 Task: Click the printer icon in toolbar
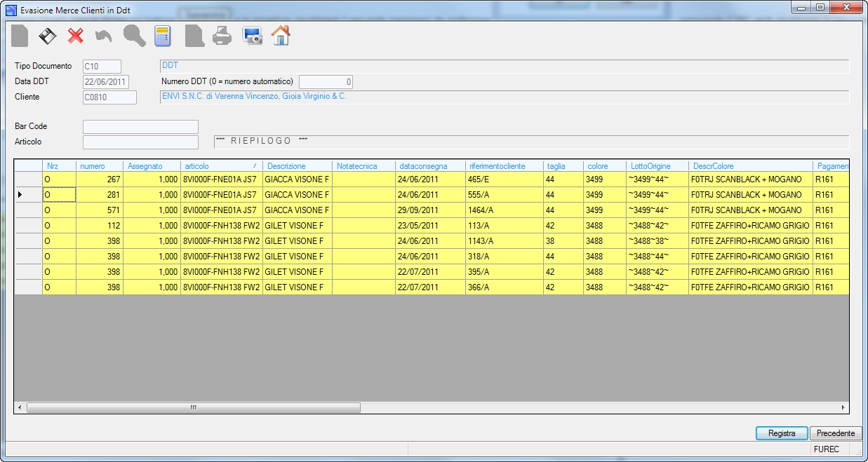coord(222,36)
